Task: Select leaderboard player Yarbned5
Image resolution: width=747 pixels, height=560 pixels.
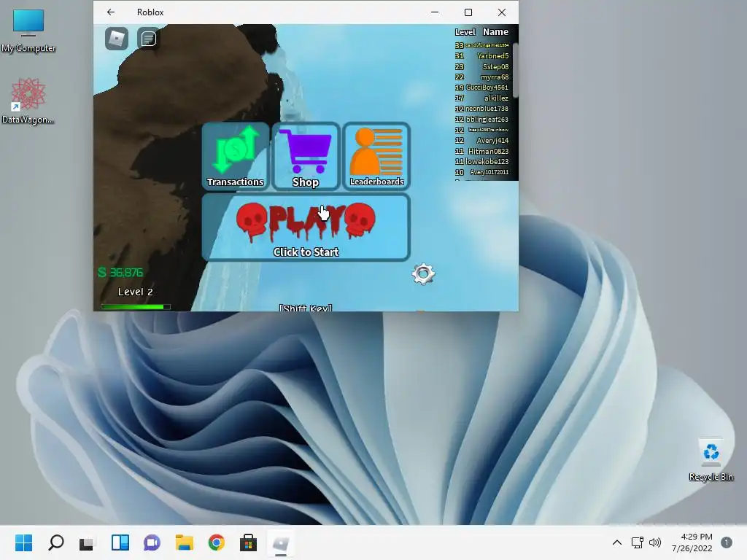Action: 492,55
